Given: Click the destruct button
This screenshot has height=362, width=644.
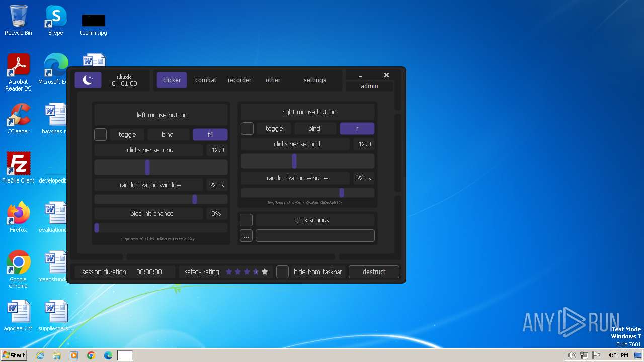Looking at the screenshot, I should [374, 271].
